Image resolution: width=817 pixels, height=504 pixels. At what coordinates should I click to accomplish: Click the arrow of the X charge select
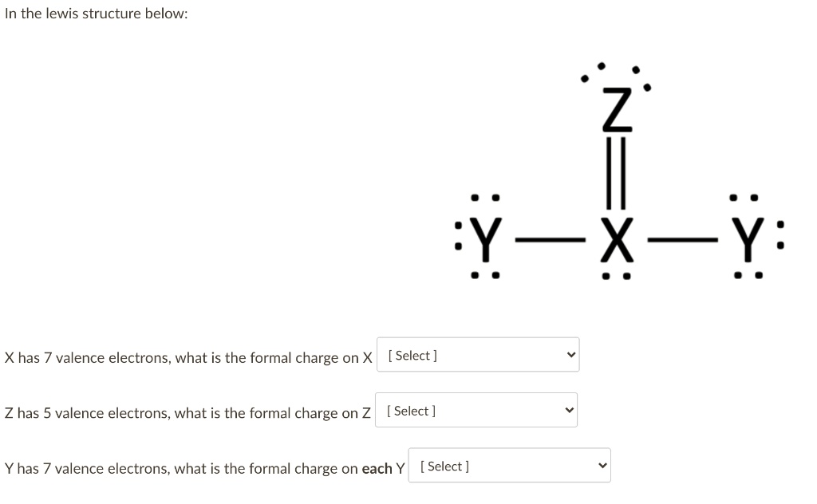[x=570, y=356]
